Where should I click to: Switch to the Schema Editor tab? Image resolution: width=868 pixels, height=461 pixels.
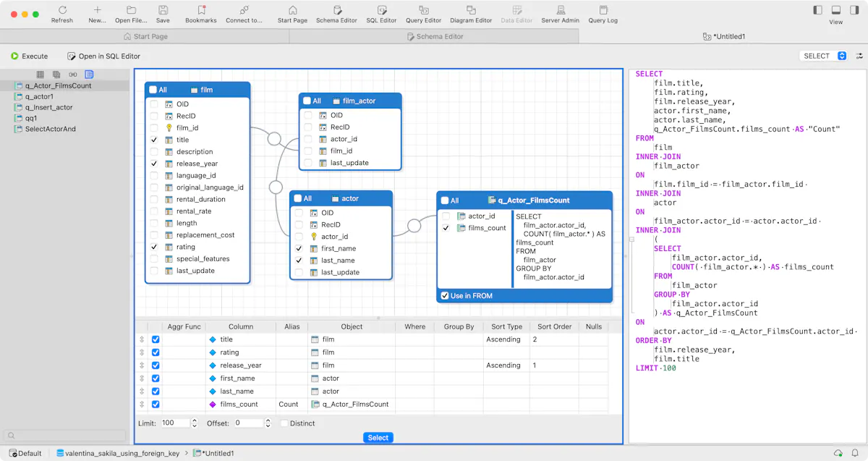tap(434, 36)
